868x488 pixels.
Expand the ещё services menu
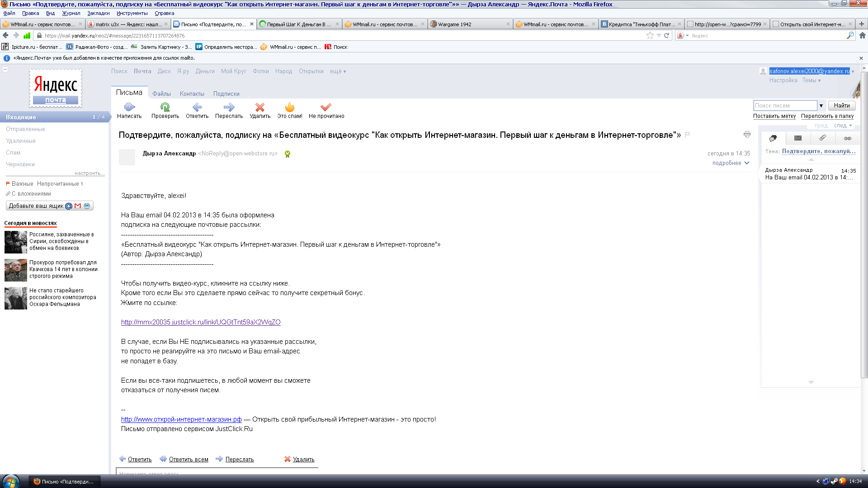point(338,71)
